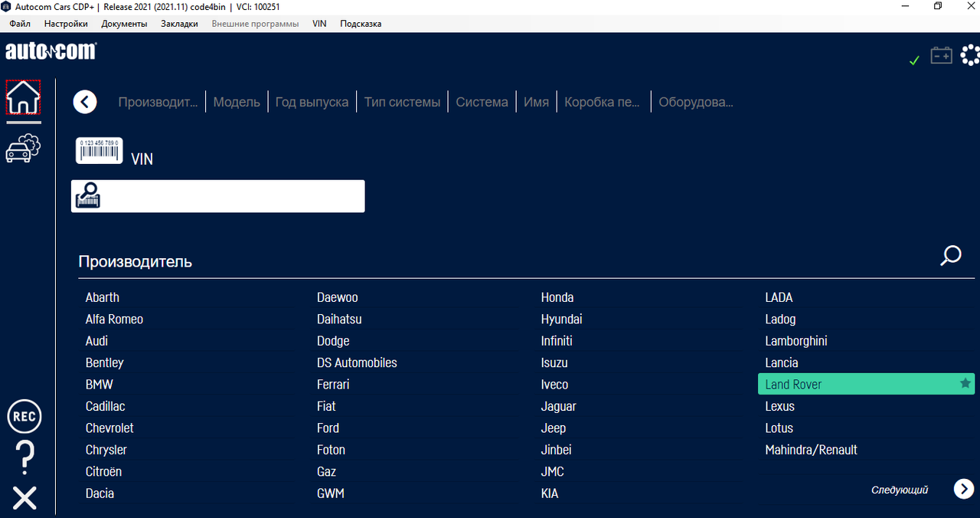This screenshot has width=980, height=518.
Task: Select the Год выпуска breadcrumb tab
Action: coord(312,102)
